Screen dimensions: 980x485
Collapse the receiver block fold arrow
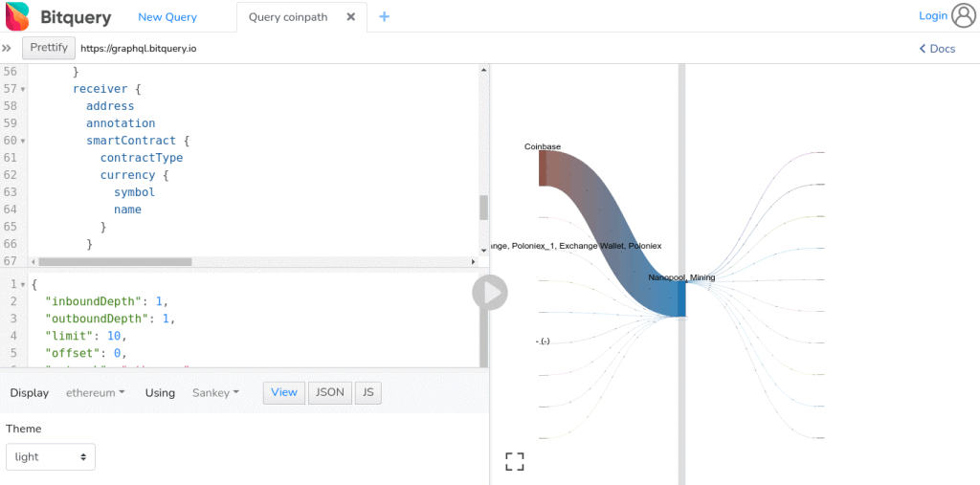click(x=23, y=89)
